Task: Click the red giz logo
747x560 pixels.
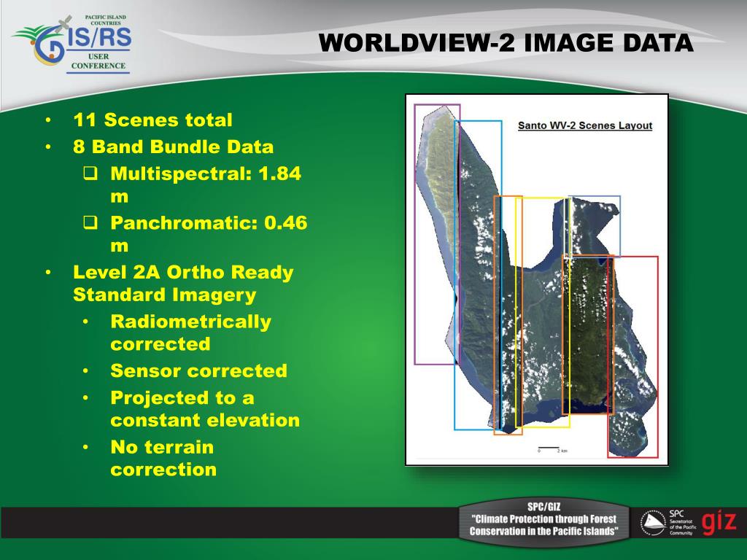Action: pyautogui.click(x=719, y=521)
